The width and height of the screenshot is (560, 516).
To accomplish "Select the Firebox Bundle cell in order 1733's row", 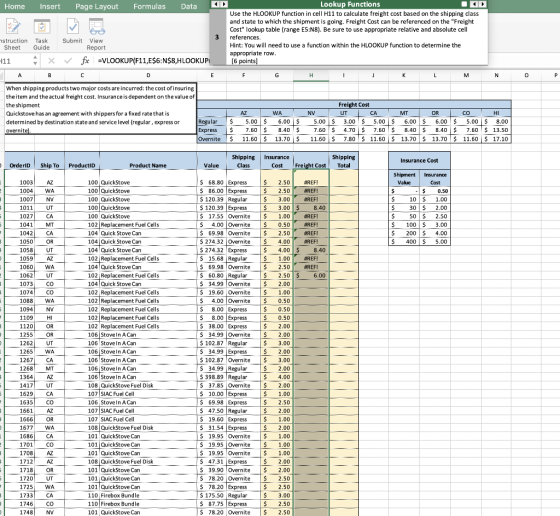I will (x=148, y=496).
